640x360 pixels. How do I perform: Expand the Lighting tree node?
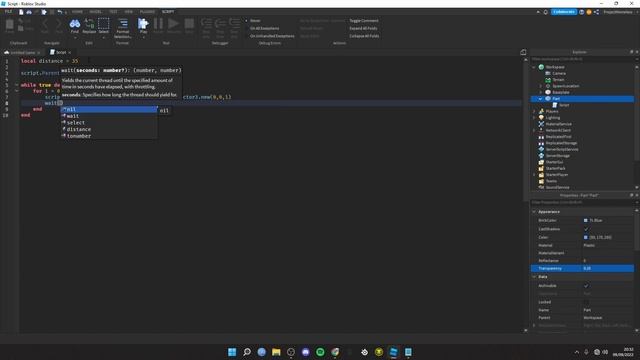[x=534, y=118]
